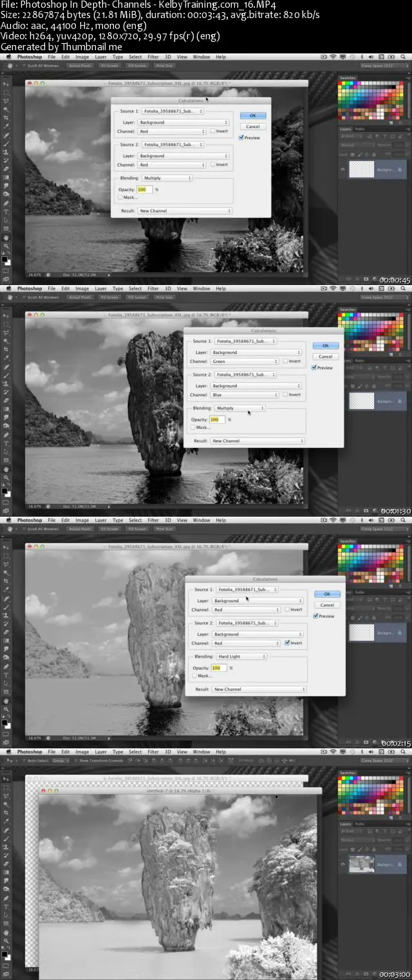
Task: Pick the Brush tool in the 00:01:30 frame
Action: 6,375
